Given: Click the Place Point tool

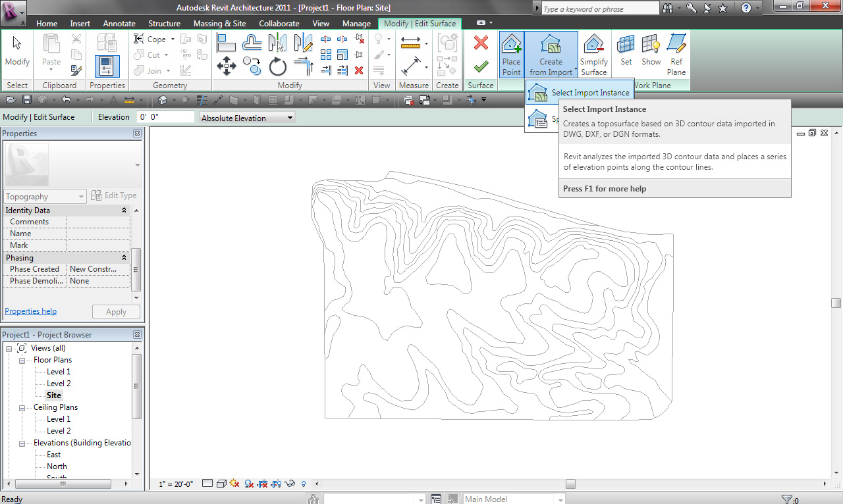Looking at the screenshot, I should point(511,53).
